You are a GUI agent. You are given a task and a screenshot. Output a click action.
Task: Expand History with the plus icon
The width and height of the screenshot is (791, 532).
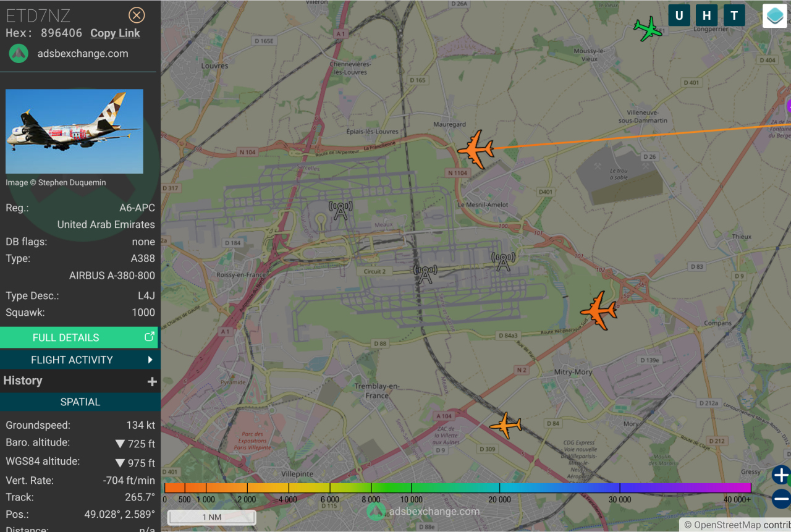tap(152, 382)
